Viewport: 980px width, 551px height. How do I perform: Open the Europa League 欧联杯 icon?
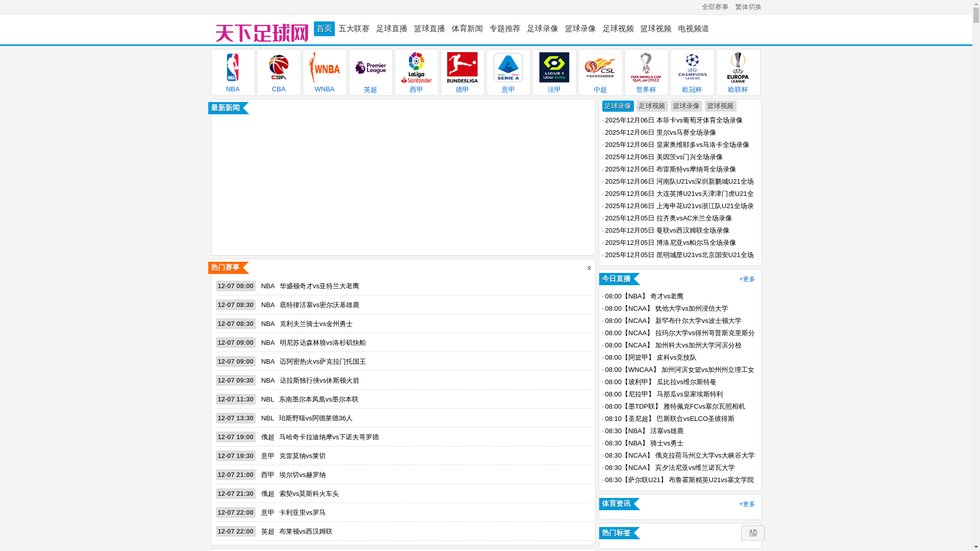click(738, 72)
